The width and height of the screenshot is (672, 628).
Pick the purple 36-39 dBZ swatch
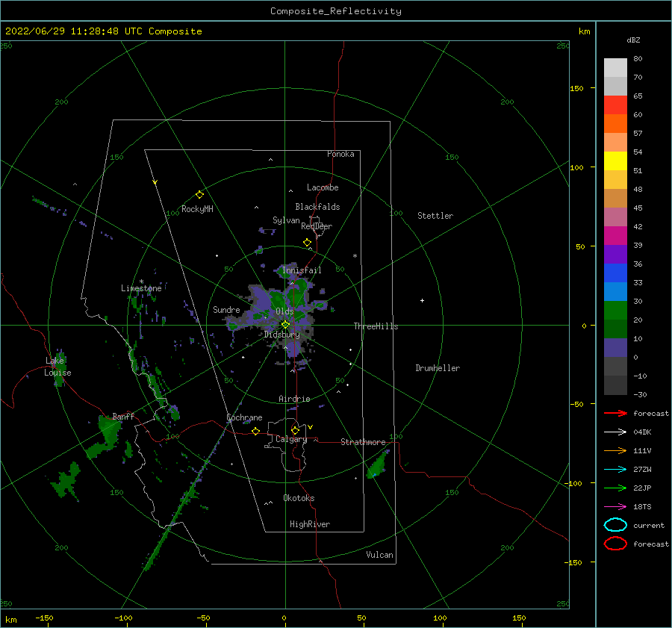(615, 254)
